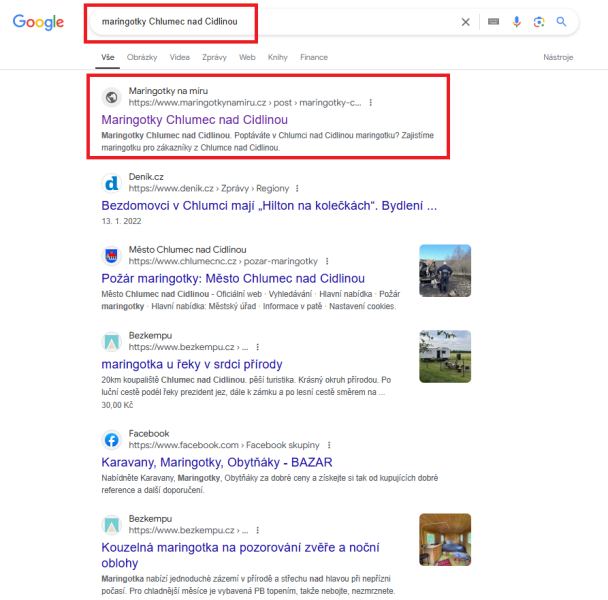The width and height of the screenshot is (608, 600).
Task: Open Nástroje search tools
Action: 558,57
